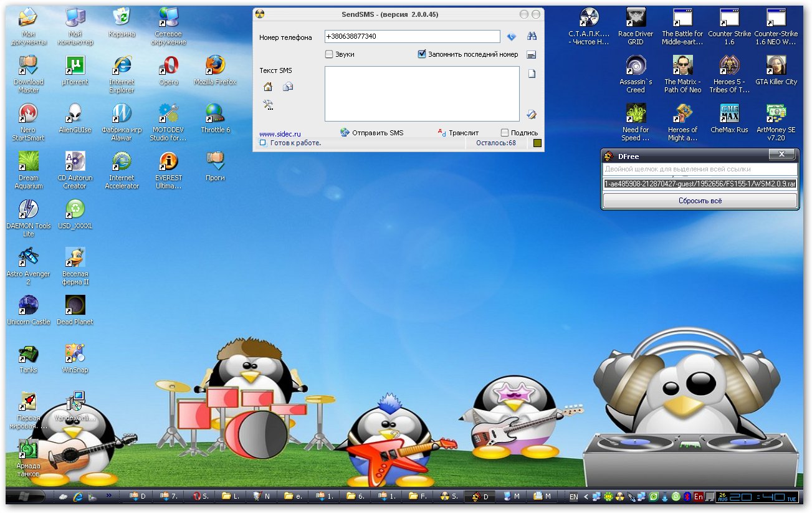Click the Start button on taskbar
The height and width of the screenshot is (513, 812).
26,497
